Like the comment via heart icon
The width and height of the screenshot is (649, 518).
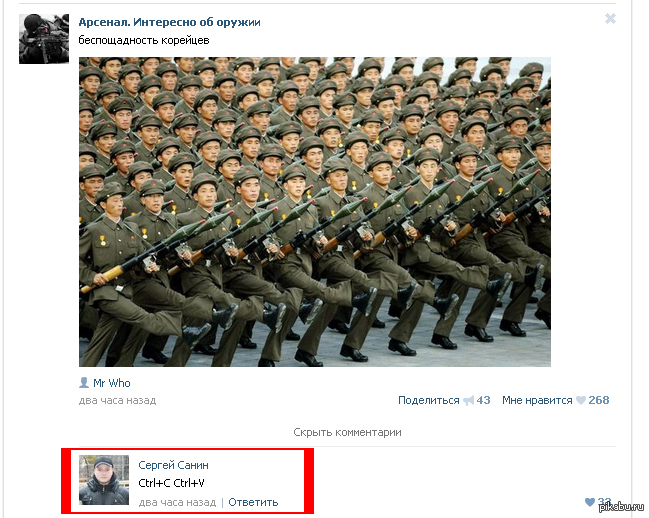click(x=590, y=502)
